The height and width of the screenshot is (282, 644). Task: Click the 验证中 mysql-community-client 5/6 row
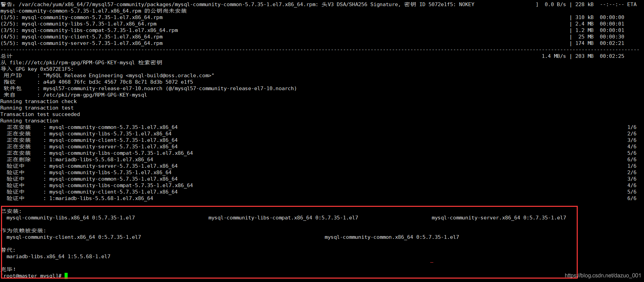coord(321,192)
